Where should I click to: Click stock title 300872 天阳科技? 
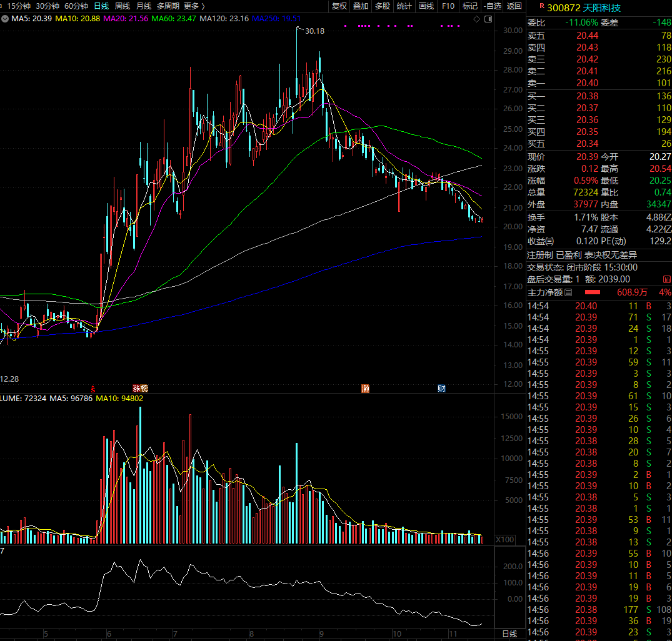coord(584,7)
